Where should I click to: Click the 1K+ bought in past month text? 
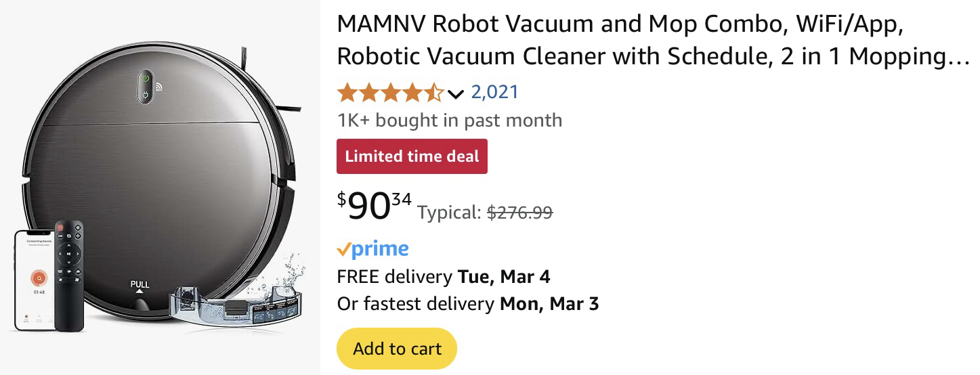click(449, 120)
